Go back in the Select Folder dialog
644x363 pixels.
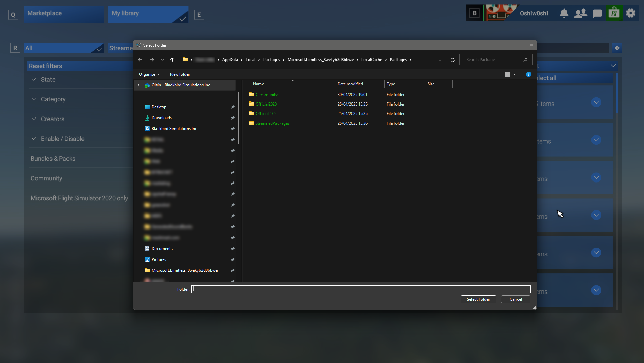point(140,60)
